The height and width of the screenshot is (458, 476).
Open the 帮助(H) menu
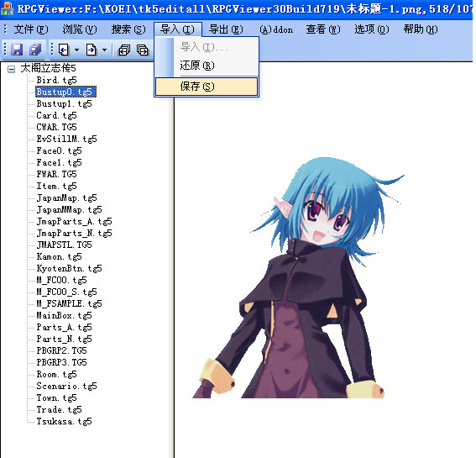click(x=421, y=29)
